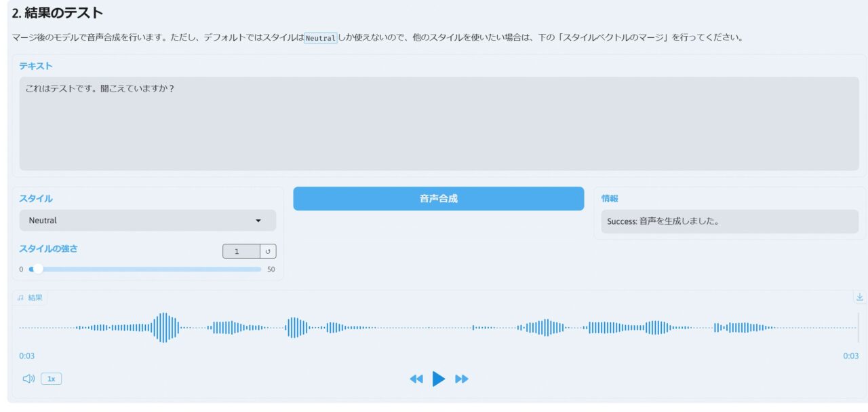
Task: Open the スタイル dropdown showing Neutral
Action: coord(148,221)
